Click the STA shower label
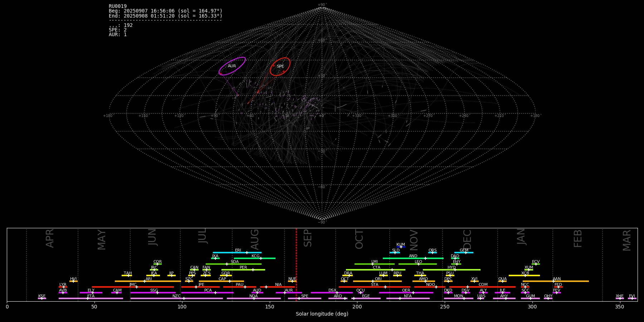Viewport: 644px width, 322px height. [x=375, y=285]
